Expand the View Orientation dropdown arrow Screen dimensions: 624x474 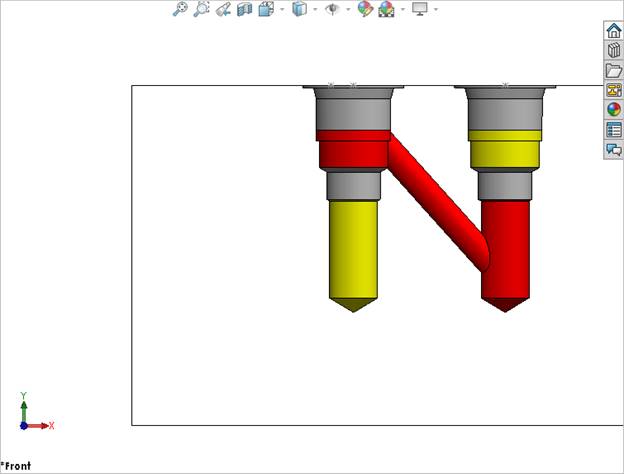[x=282, y=10]
